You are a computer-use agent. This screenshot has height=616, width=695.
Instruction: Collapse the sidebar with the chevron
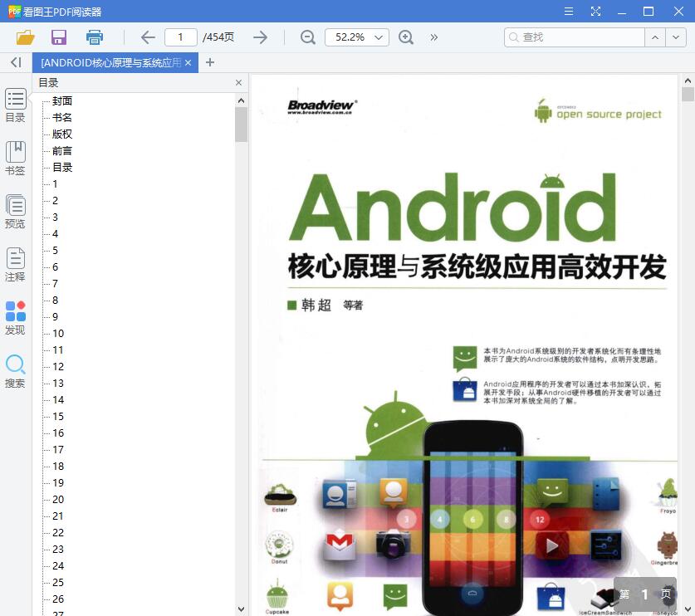(14, 62)
